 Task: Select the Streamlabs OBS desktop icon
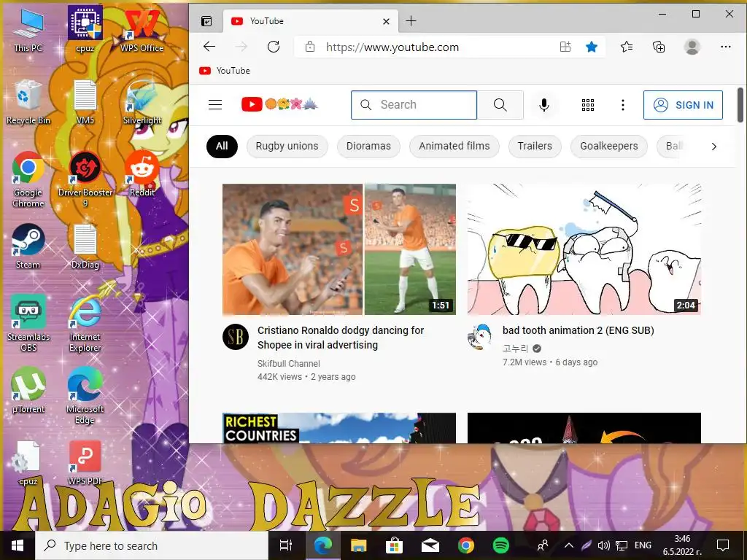tap(28, 324)
